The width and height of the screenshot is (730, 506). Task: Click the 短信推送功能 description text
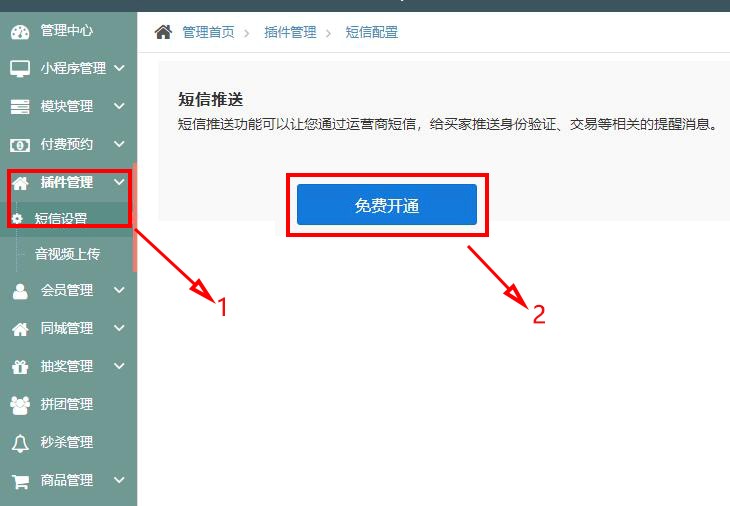pos(448,124)
